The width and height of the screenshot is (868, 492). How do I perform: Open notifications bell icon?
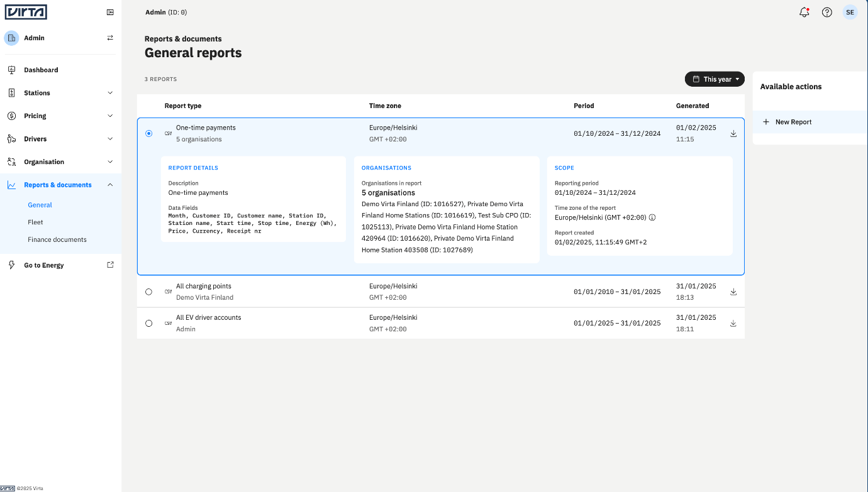click(804, 12)
